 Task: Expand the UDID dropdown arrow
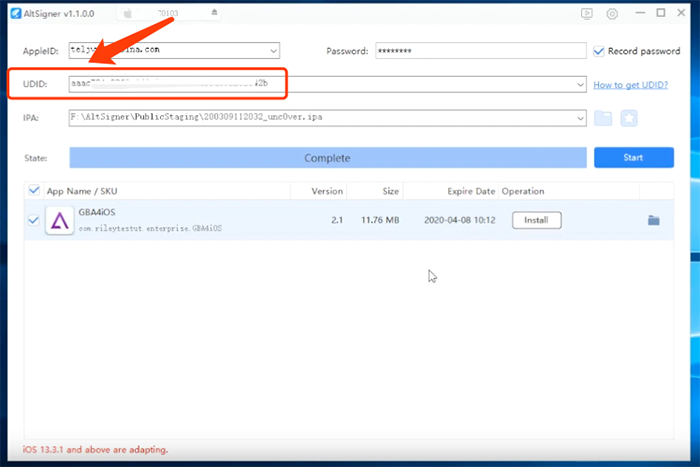point(580,84)
